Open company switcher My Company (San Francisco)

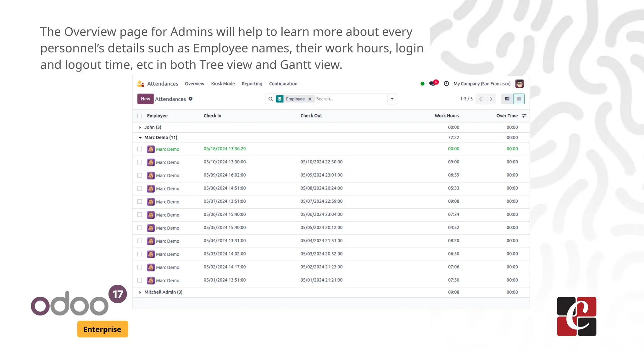click(x=482, y=84)
